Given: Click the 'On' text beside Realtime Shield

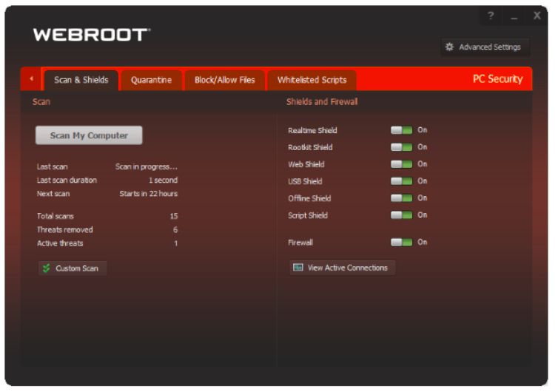Looking at the screenshot, I should [x=422, y=130].
